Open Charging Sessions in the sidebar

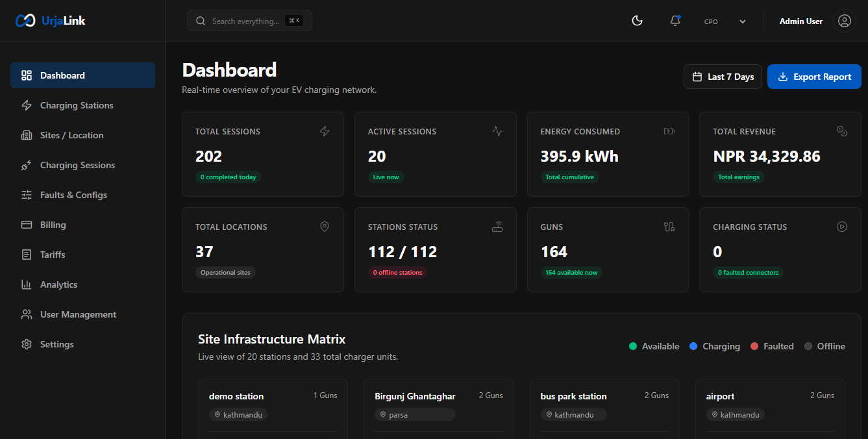click(82, 165)
